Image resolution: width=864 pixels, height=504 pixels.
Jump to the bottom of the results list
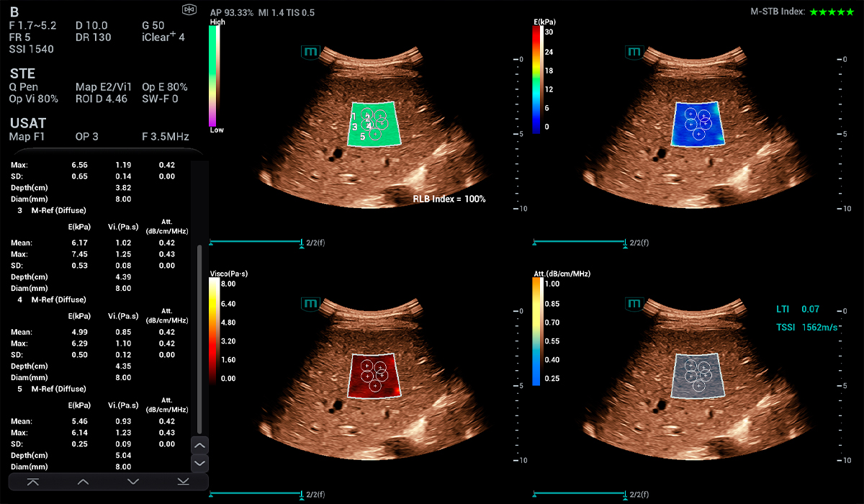tap(183, 482)
